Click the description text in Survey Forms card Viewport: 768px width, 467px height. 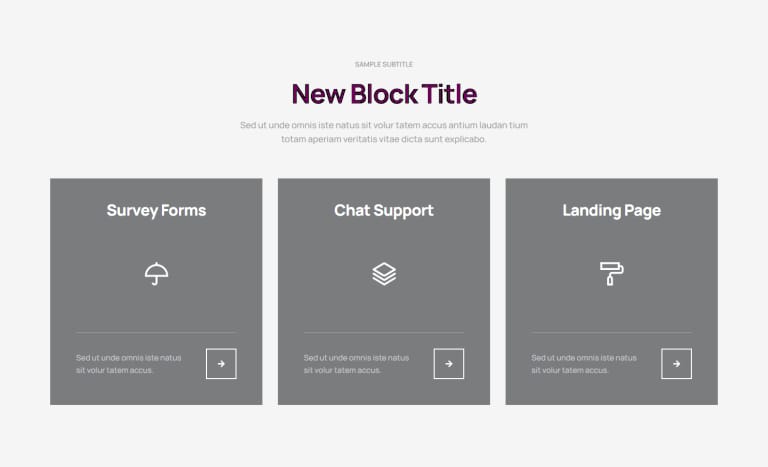click(129, 364)
